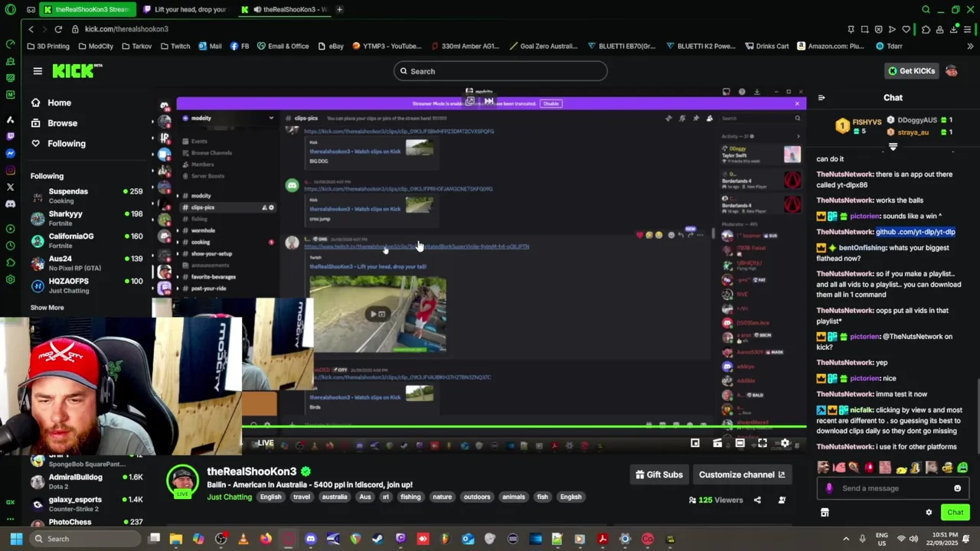Viewport: 980px width, 551px height.
Task: Open the emoji picker in chat
Action: pos(957,488)
